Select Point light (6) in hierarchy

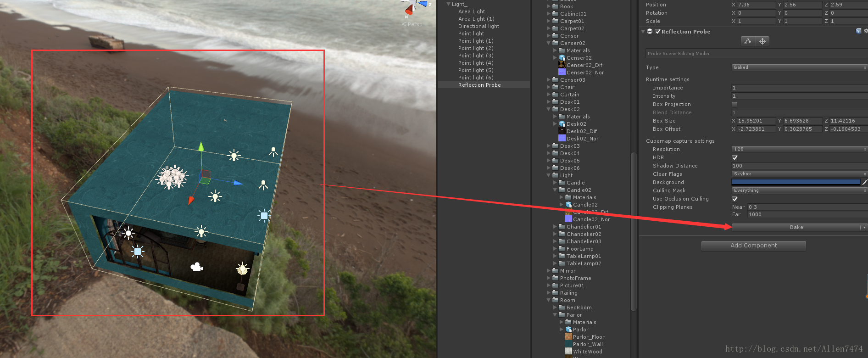[476, 78]
